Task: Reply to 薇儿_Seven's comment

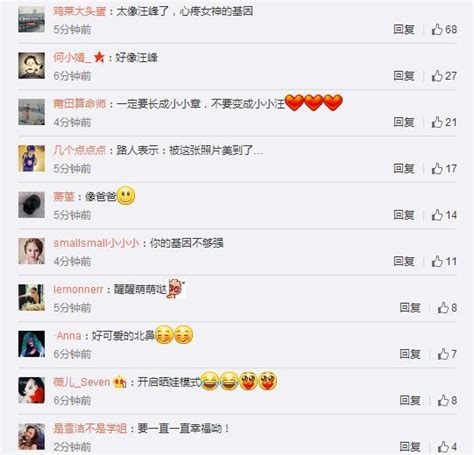Action: coord(410,400)
